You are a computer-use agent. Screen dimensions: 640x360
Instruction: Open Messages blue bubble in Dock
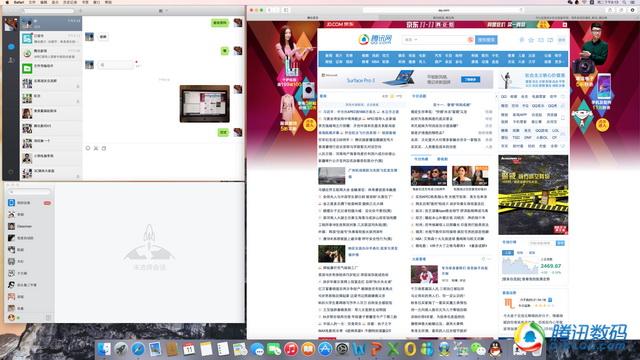click(x=257, y=349)
